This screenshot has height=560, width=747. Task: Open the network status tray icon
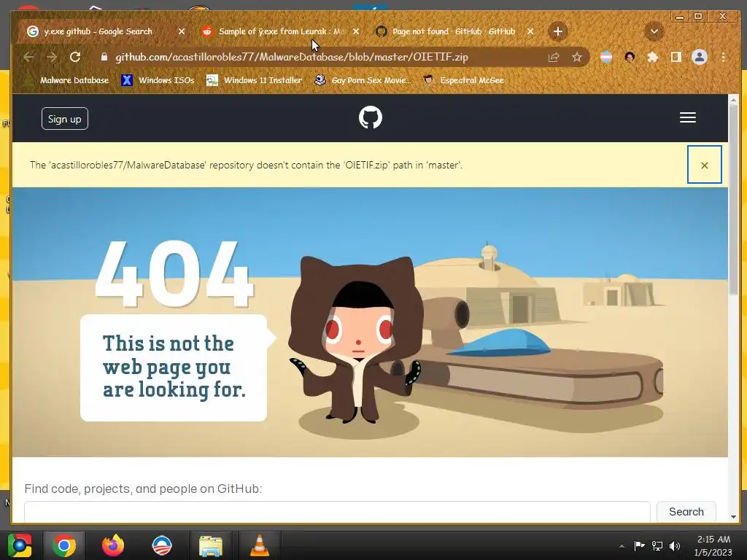click(657, 545)
